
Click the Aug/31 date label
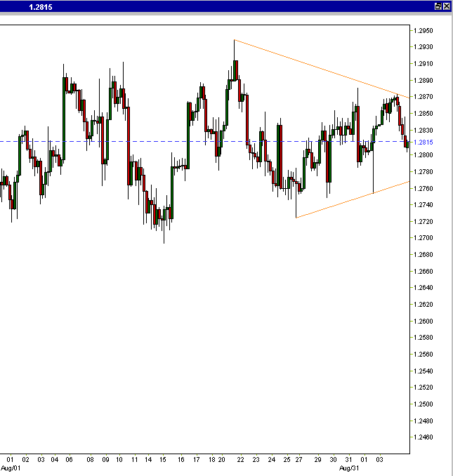pos(349,468)
